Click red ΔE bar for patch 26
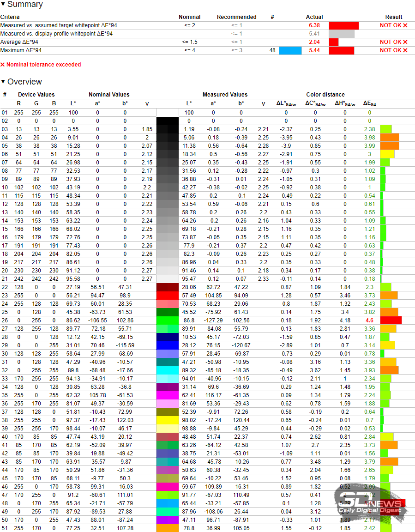 [x=391, y=320]
